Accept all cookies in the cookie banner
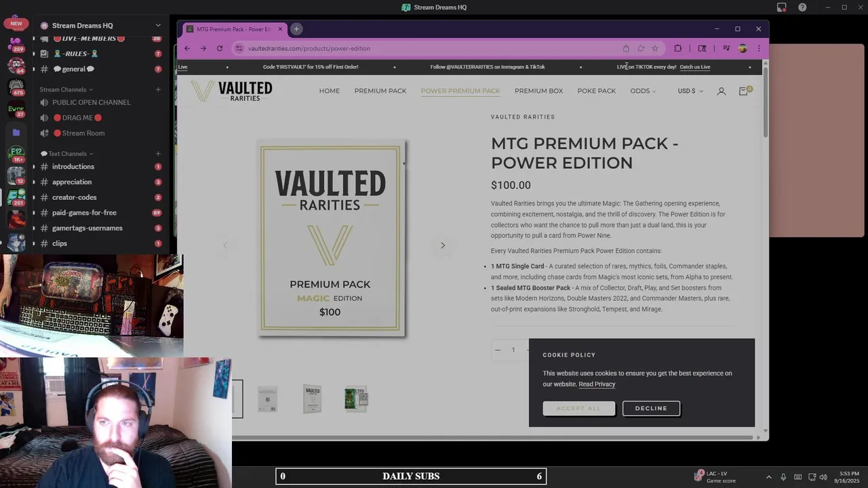Screen dimensions: 868x488 pyautogui.click(x=579, y=409)
